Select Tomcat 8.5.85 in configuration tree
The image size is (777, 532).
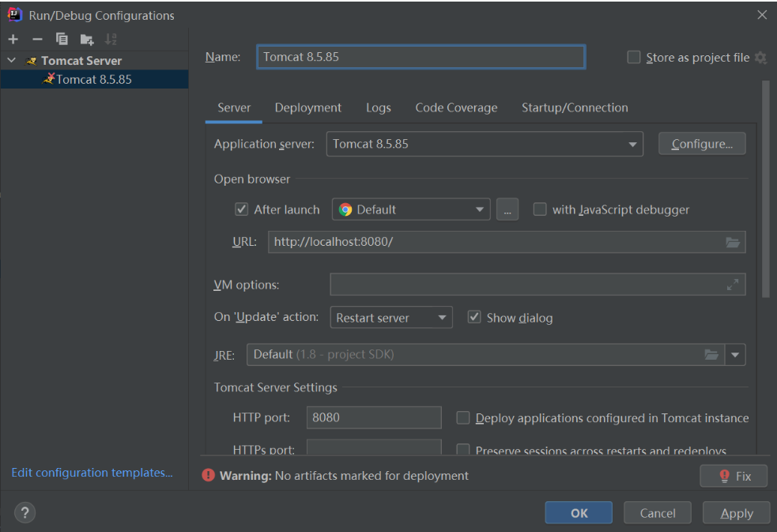tap(94, 79)
